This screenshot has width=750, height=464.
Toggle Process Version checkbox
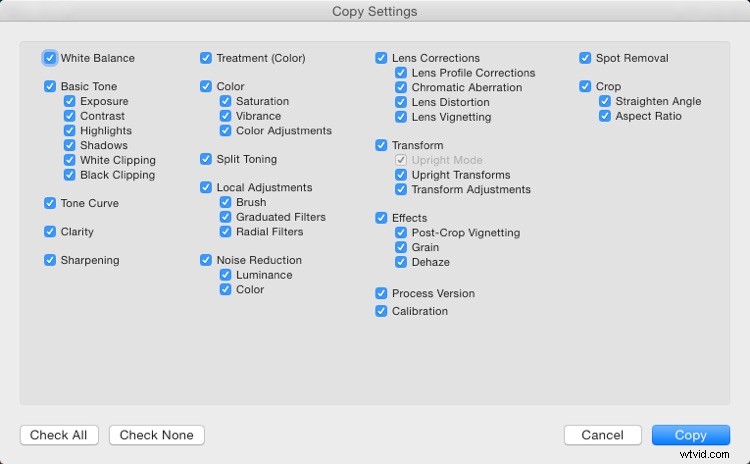coord(381,294)
